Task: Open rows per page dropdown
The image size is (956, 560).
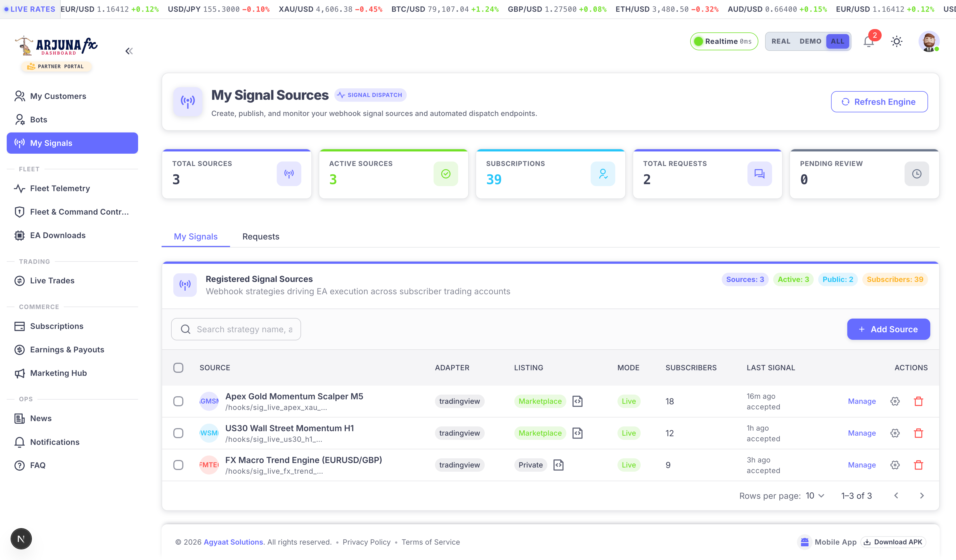Action: pos(815,495)
